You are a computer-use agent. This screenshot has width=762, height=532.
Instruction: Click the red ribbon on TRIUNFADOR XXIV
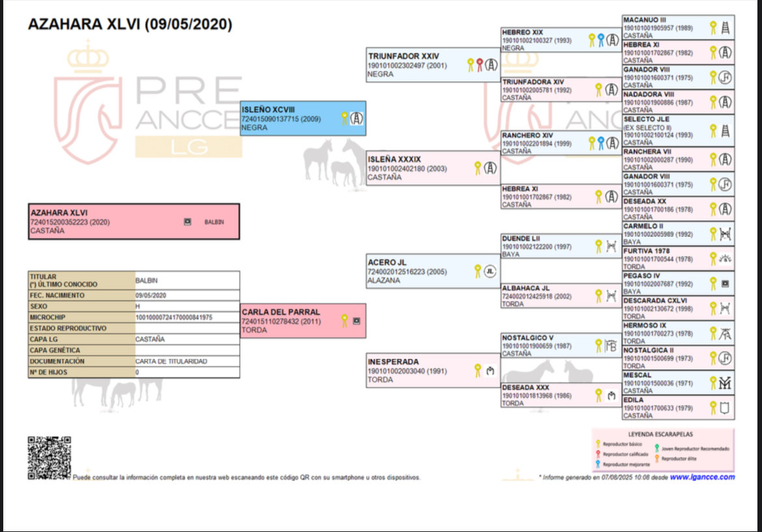[479, 65]
